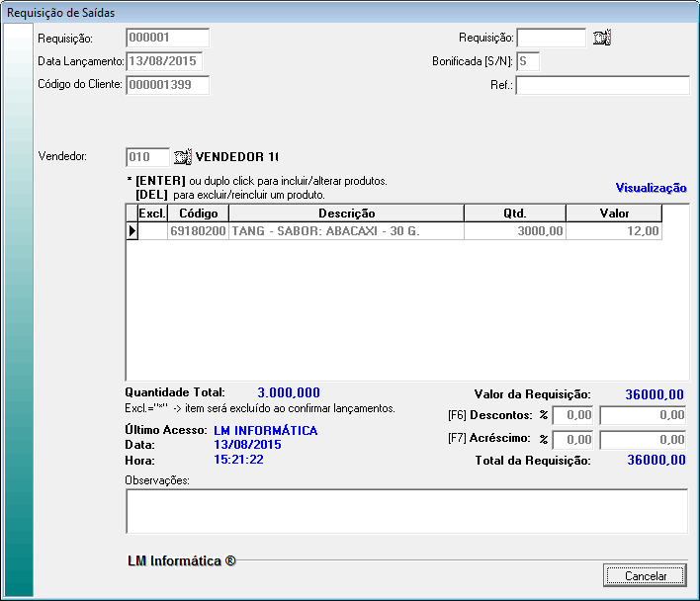Click the 3000,00 quantity cell
700x601 pixels.
pyautogui.click(x=514, y=231)
